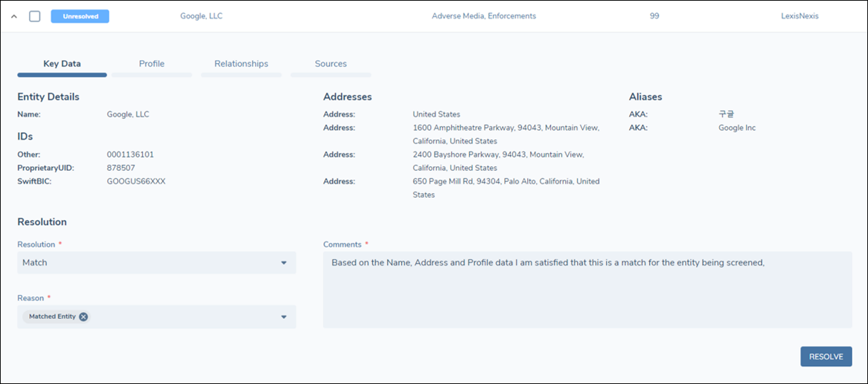Switch to the Key Data tab
The height and width of the screenshot is (384, 868).
click(x=62, y=64)
